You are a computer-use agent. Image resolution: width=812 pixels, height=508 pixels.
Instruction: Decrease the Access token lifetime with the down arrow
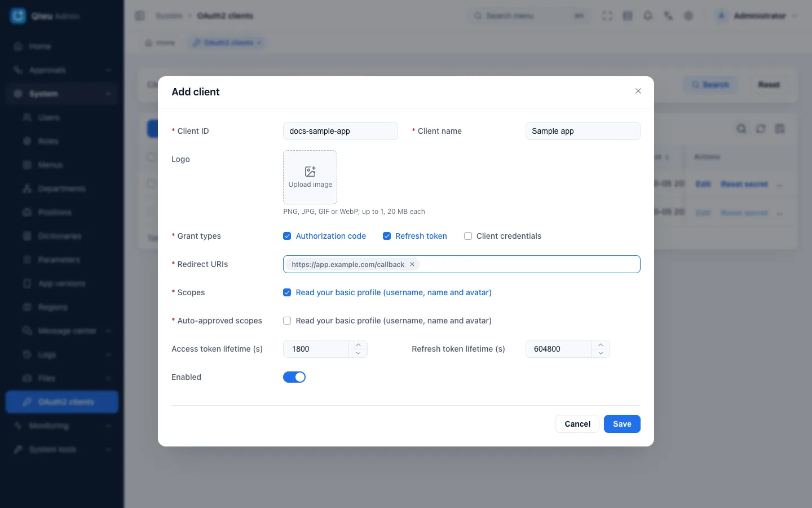pos(358,353)
